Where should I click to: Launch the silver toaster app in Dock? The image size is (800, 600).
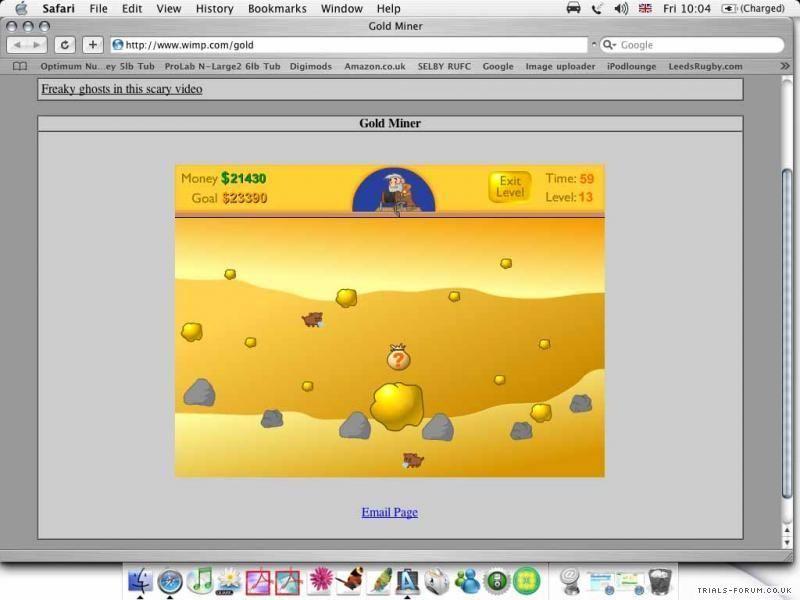[x=437, y=581]
